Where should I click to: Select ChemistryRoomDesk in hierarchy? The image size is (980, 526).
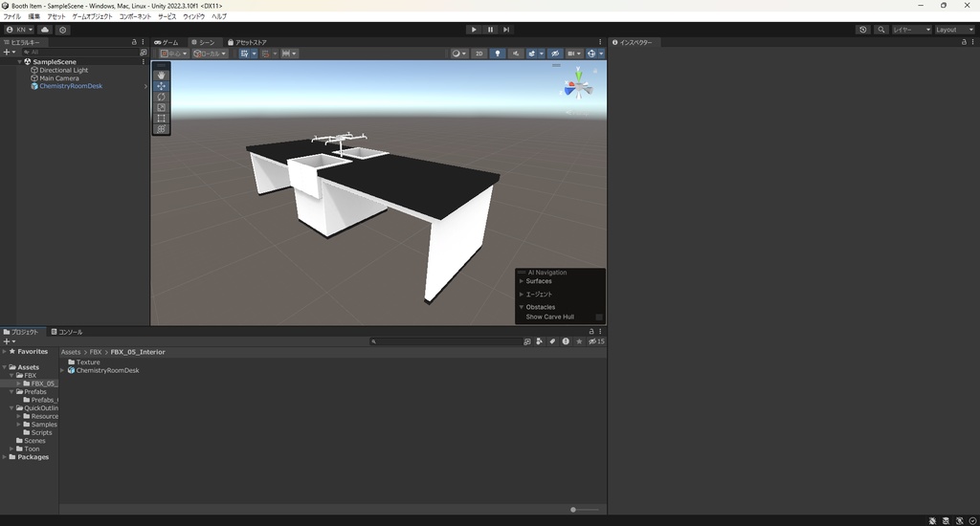coord(71,86)
